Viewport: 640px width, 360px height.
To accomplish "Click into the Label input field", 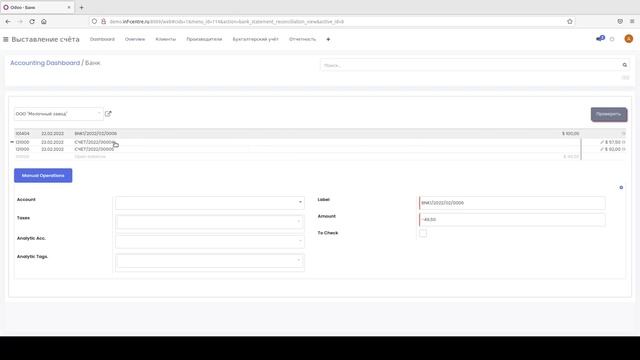I will (512, 203).
